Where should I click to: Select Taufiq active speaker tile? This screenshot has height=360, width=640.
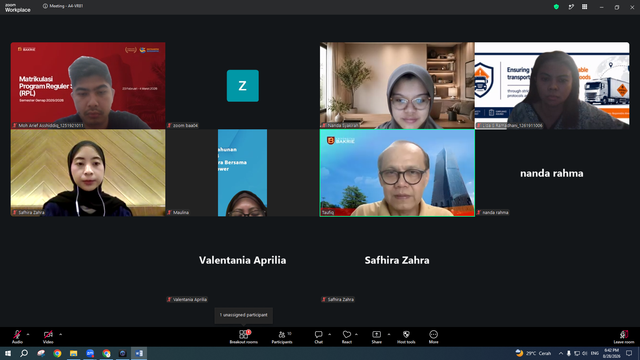(397, 173)
